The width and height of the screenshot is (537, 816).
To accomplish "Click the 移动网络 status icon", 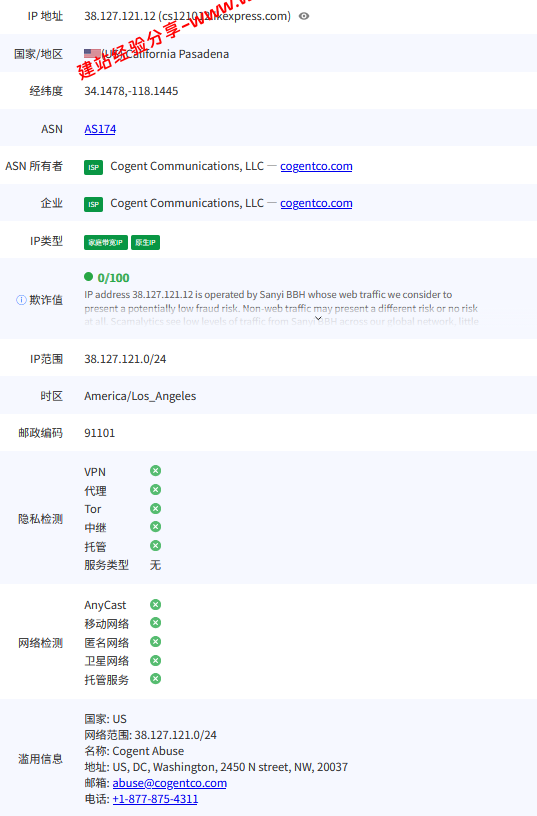I will 156,623.
